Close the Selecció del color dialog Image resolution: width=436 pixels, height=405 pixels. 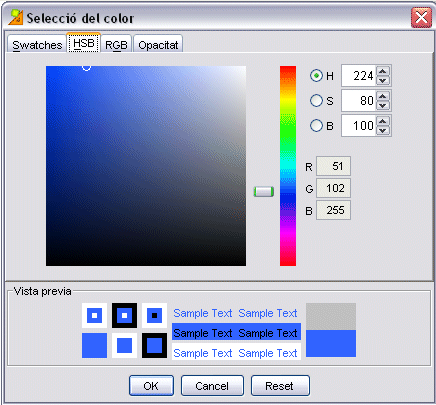(x=421, y=17)
